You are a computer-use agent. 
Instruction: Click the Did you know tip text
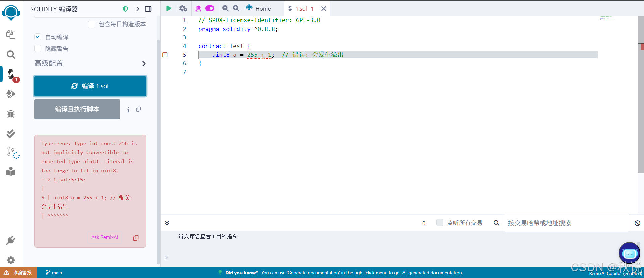[x=344, y=273]
